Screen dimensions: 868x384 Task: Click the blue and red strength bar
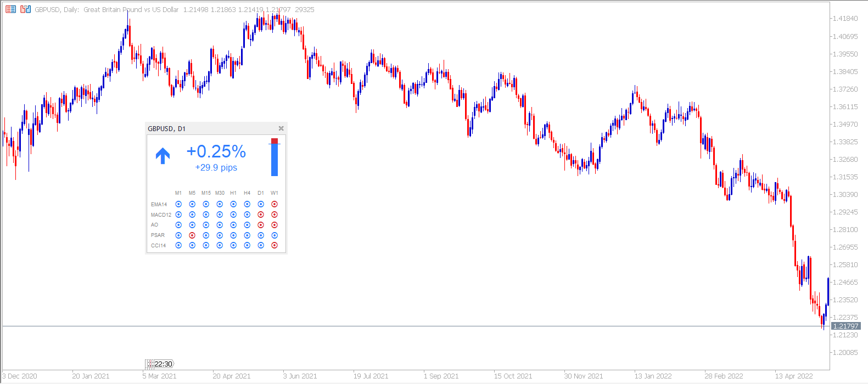(275, 157)
